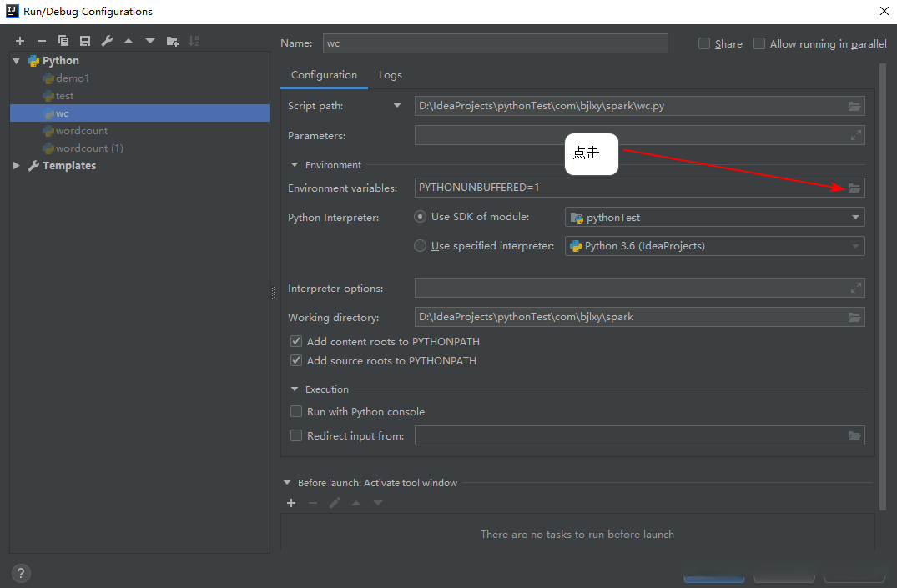897x588 pixels.
Task: Select Use specified interpreter radio button
Action: click(421, 246)
